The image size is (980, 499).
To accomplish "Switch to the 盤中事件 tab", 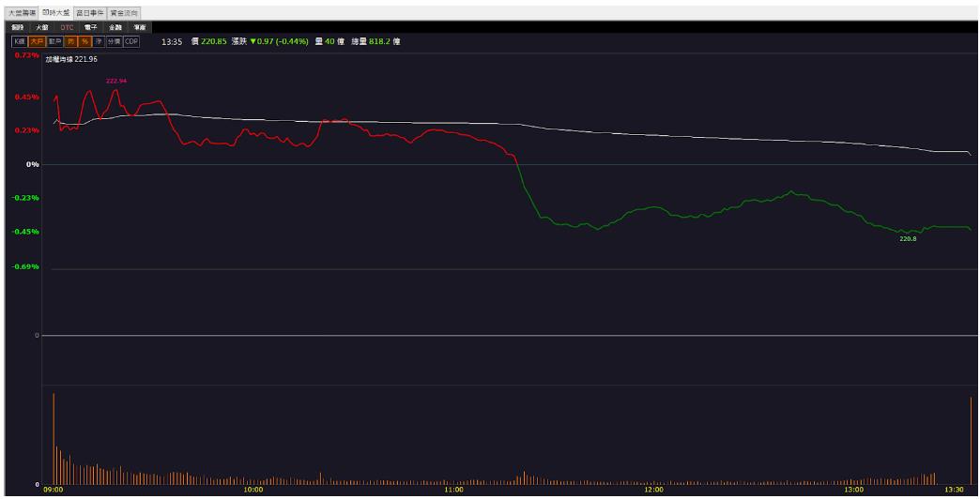I will click(x=90, y=12).
